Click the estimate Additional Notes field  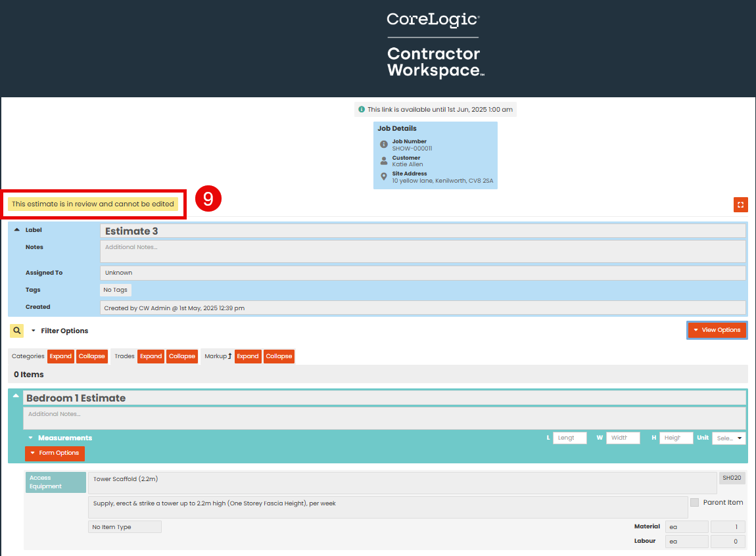pos(423,251)
